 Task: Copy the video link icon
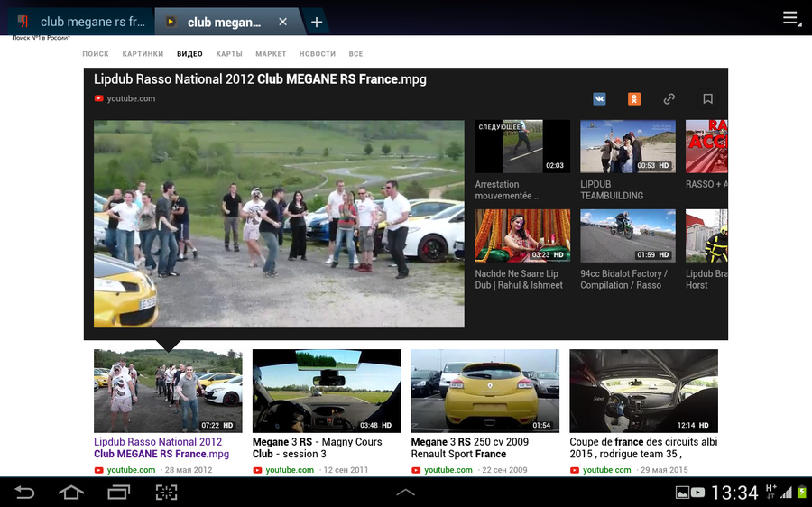pyautogui.click(x=669, y=99)
